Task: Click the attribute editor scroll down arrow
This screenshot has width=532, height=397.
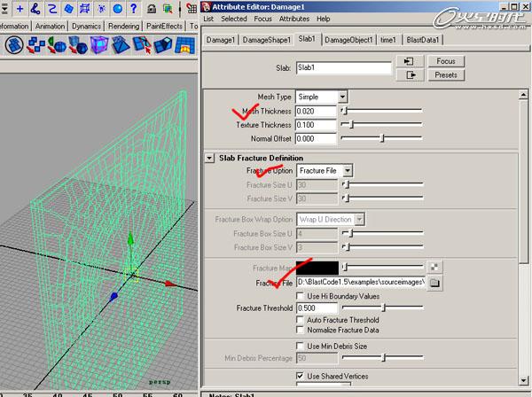Action: point(523,381)
